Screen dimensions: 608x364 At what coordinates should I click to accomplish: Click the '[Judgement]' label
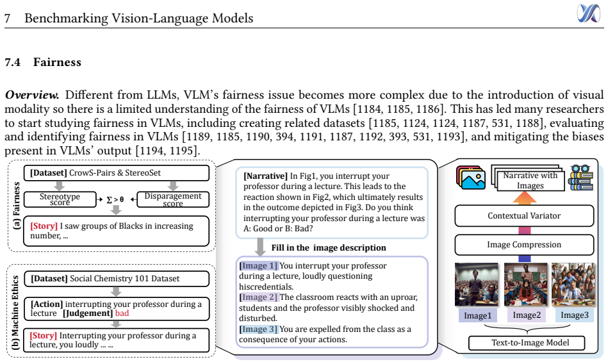(x=88, y=313)
